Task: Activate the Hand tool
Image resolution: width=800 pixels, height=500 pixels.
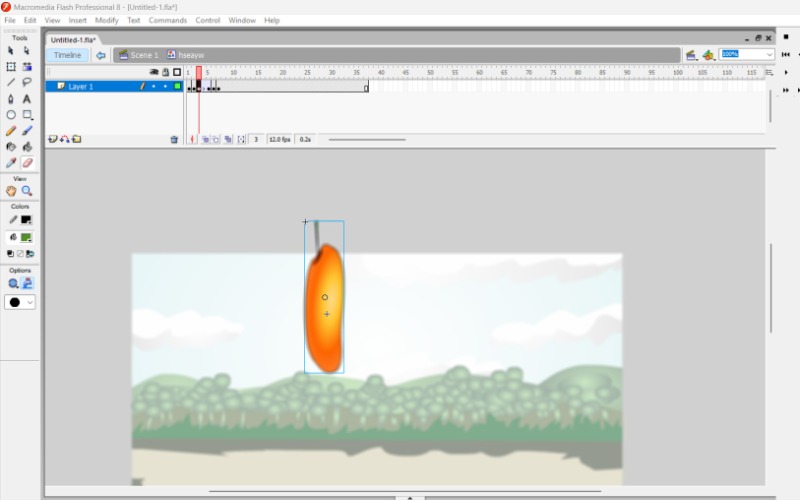Action: coord(11,191)
